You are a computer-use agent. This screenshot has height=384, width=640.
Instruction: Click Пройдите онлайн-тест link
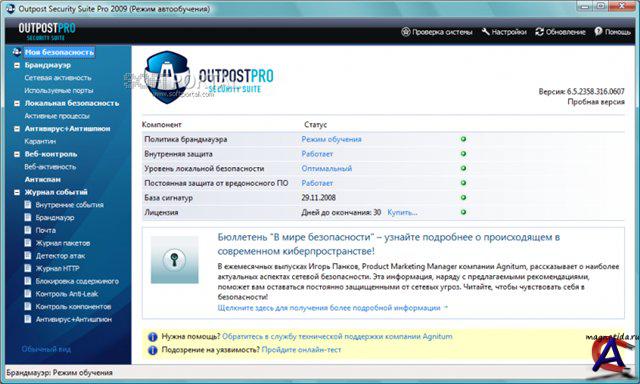point(301,350)
